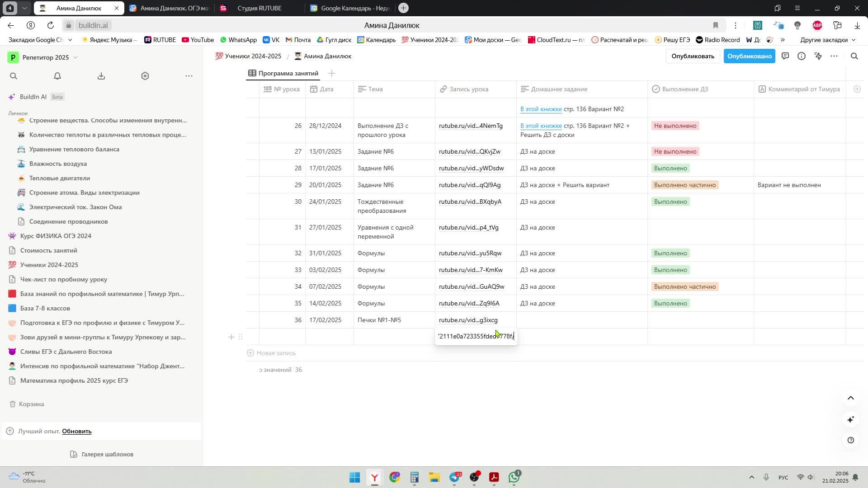Select 'Ученики 2024-2025' sidebar tree item
This screenshot has width=868, height=488.
49,264
